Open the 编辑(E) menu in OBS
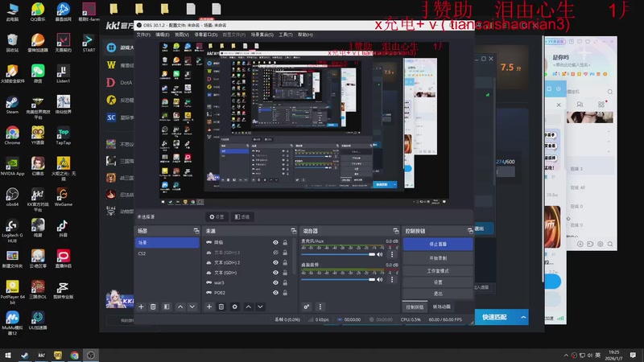Image resolution: width=644 pixels, height=362 pixels. 163,35
